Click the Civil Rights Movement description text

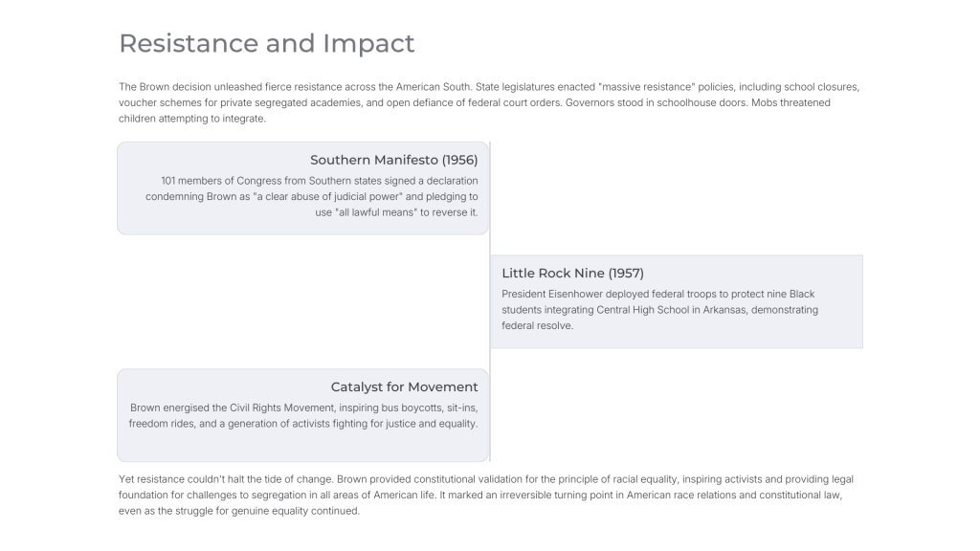pyautogui.click(x=303, y=415)
